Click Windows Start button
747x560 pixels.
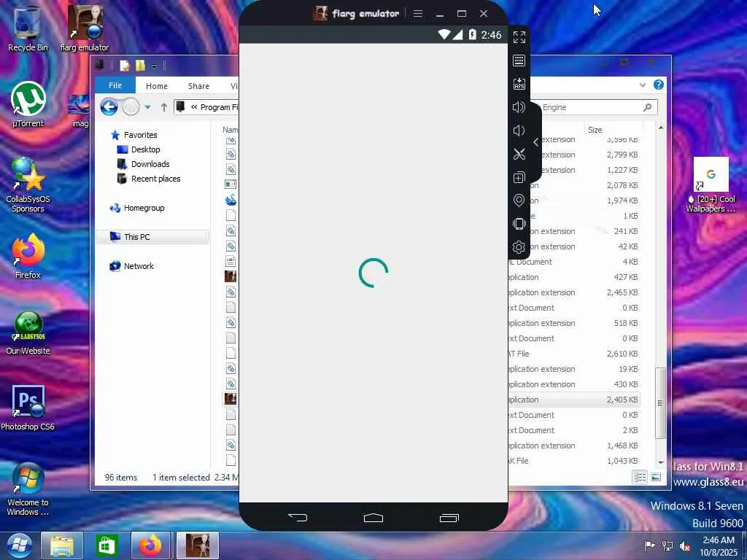click(19, 545)
